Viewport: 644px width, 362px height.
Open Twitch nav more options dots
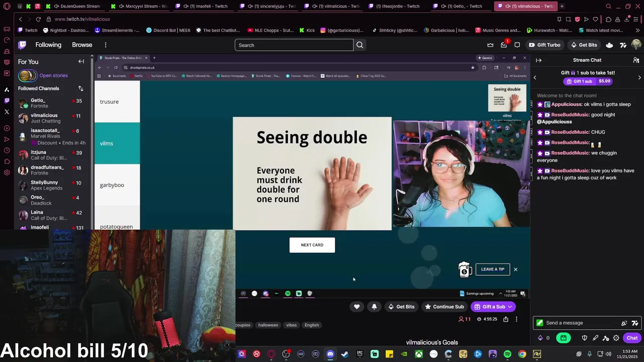coord(106,45)
